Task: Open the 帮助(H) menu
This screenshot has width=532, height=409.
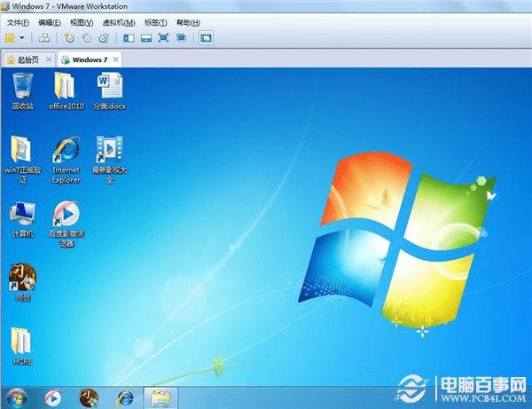Action: point(188,22)
